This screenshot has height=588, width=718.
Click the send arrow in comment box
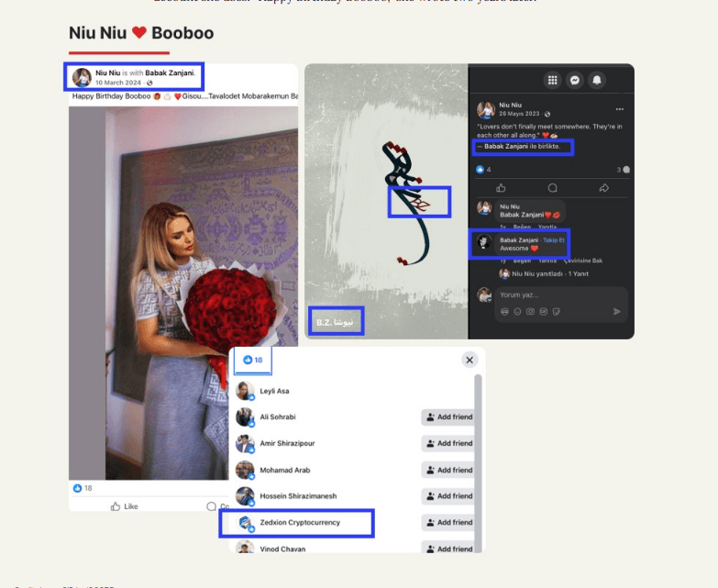point(616,312)
